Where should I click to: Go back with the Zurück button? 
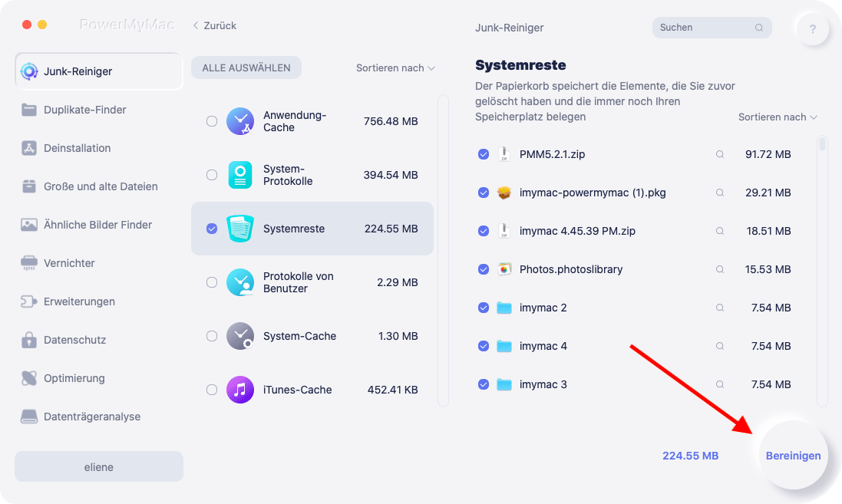point(215,26)
